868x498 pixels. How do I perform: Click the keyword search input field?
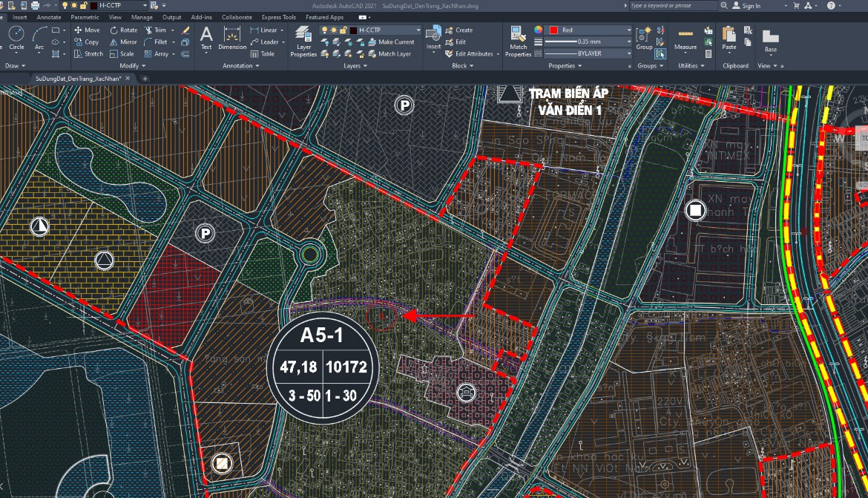pyautogui.click(x=673, y=6)
